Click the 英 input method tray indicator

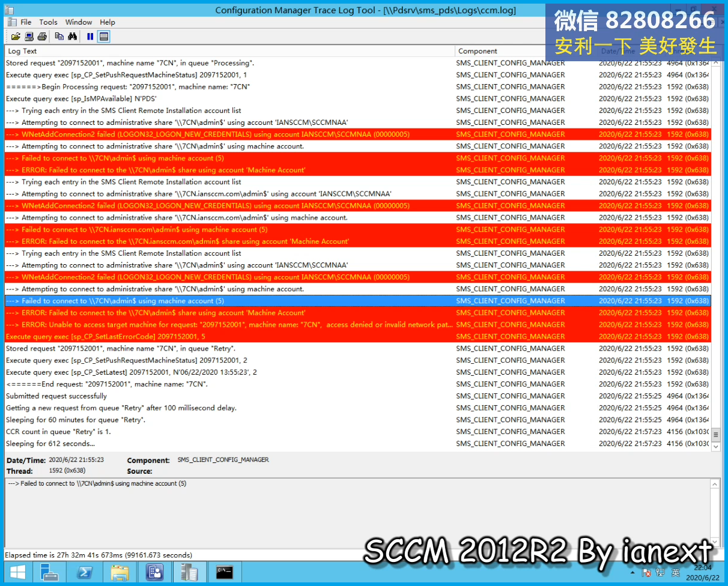point(676,573)
